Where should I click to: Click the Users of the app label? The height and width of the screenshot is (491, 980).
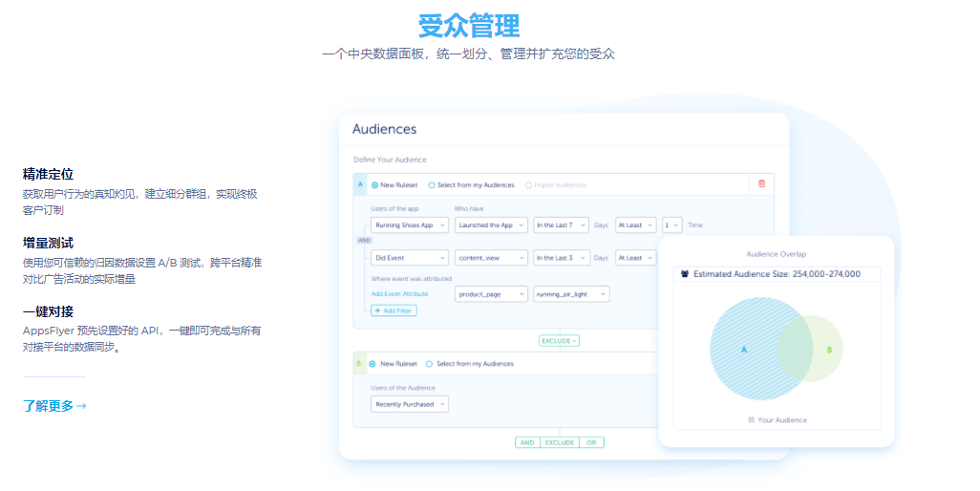(395, 208)
